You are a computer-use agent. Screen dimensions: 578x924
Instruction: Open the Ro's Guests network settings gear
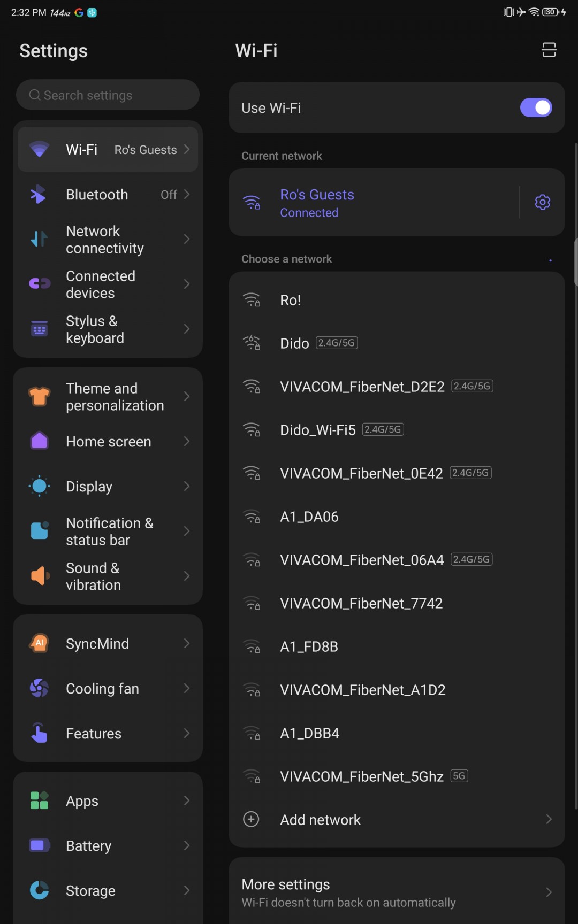pyautogui.click(x=542, y=202)
